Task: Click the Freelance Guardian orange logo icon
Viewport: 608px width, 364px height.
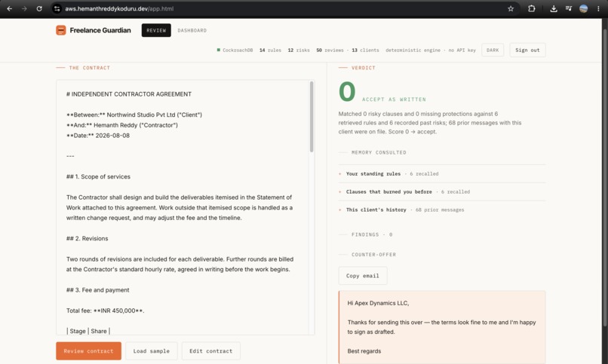Action: tap(61, 30)
